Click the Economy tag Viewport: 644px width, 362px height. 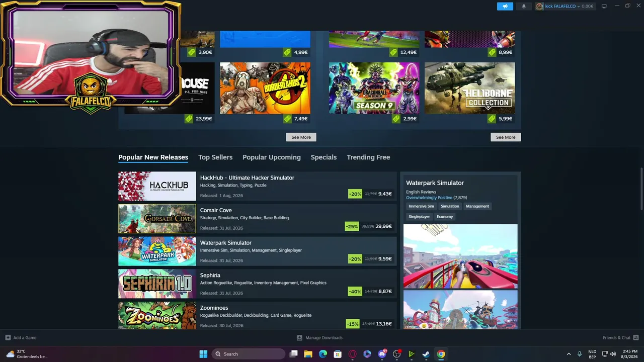pyautogui.click(x=445, y=217)
